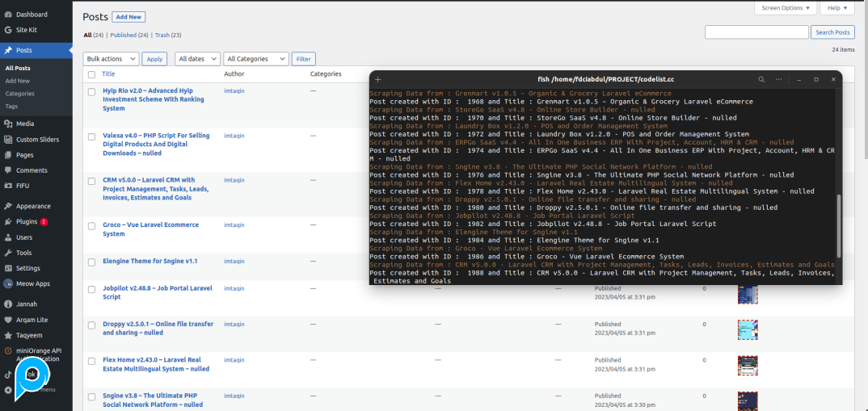
Task: Expand the Bulk actions dropdown
Action: (x=111, y=59)
